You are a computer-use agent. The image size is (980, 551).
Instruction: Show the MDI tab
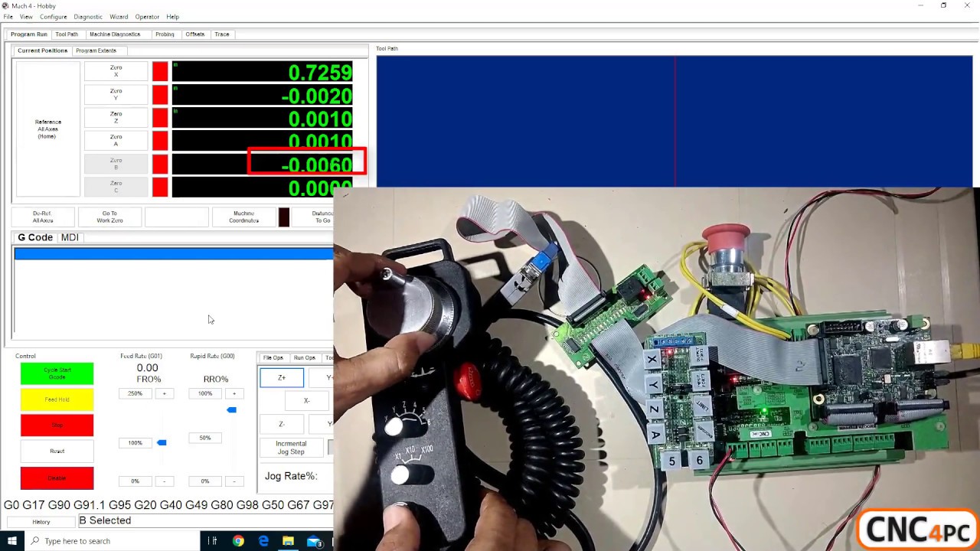70,237
